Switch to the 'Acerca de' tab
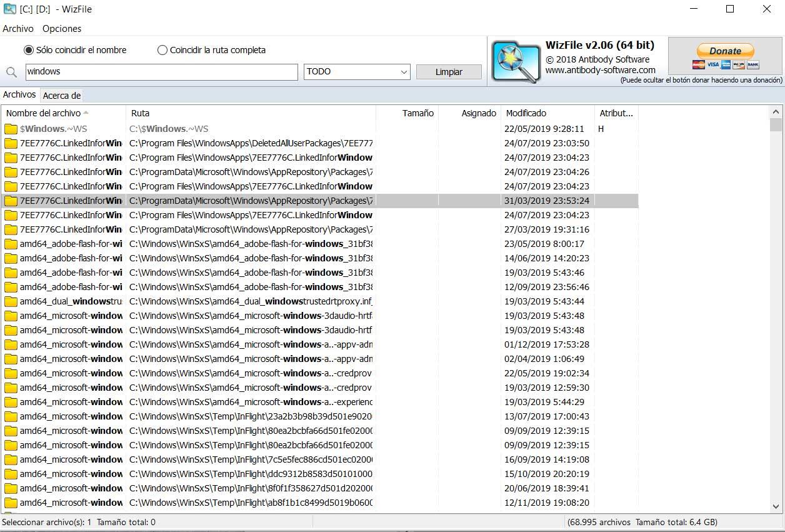This screenshot has width=785, height=532. pos(61,96)
